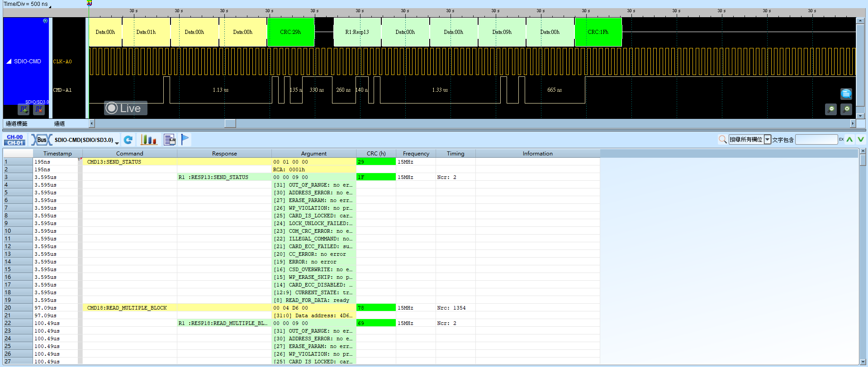868x367 pixels.
Task: Remove the bus decode channel with red X
Action: [39, 109]
